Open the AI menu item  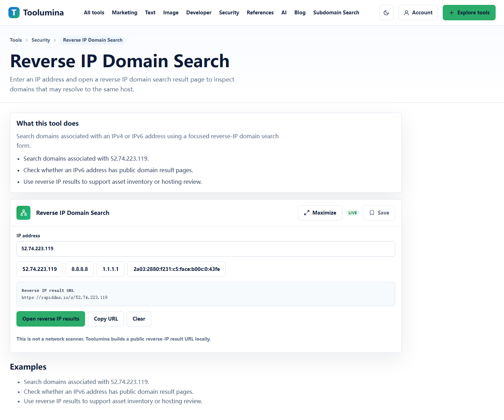[x=284, y=13]
